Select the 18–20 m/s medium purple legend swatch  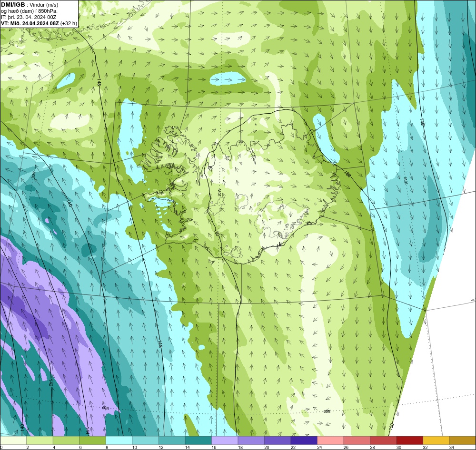[251, 440]
